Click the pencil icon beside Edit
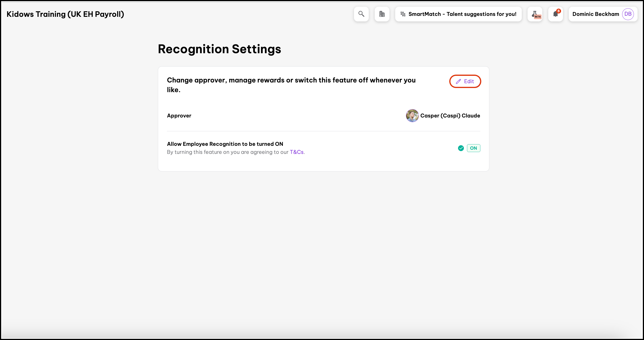The height and width of the screenshot is (340, 644). [x=458, y=82]
